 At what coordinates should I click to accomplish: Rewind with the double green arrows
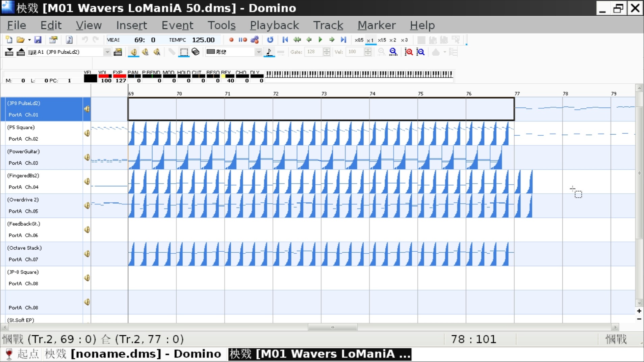click(297, 40)
